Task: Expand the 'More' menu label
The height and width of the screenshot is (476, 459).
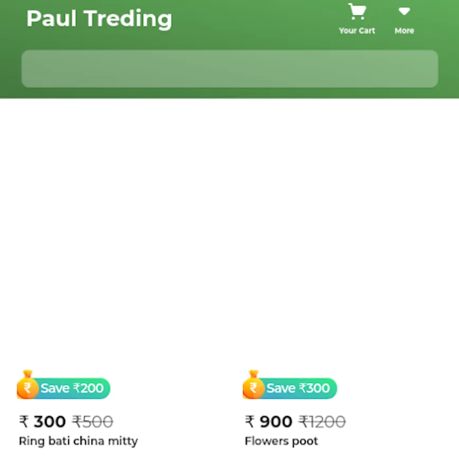Action: 404,31
